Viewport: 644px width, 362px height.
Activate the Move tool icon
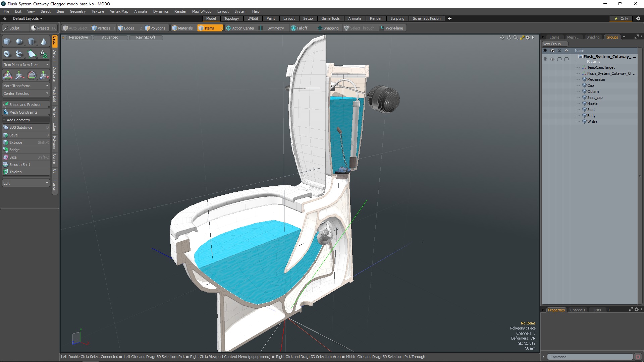[19, 75]
